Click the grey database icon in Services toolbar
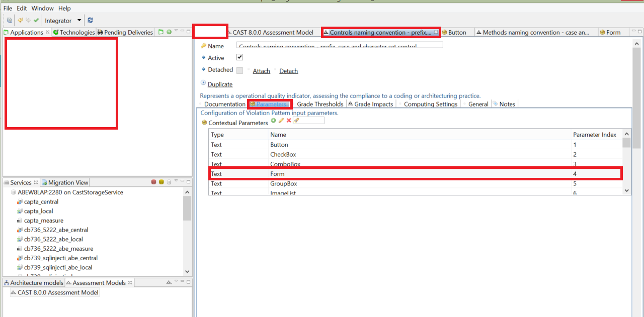The width and height of the screenshot is (644, 317). [x=169, y=182]
